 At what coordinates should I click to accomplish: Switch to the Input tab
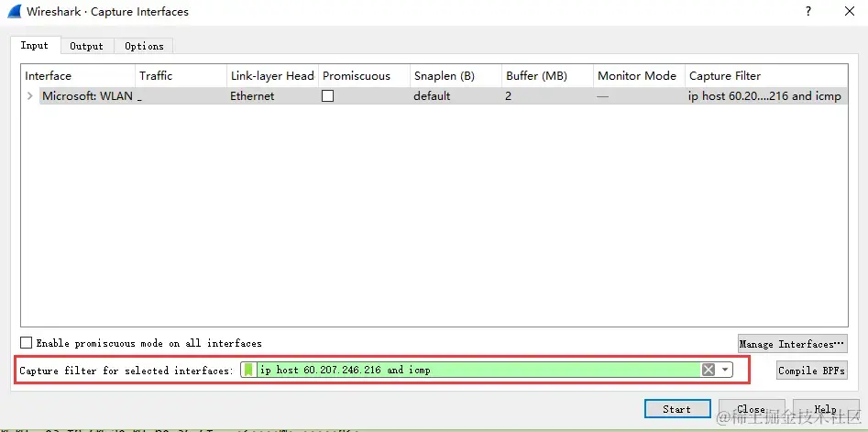pyautogui.click(x=34, y=46)
